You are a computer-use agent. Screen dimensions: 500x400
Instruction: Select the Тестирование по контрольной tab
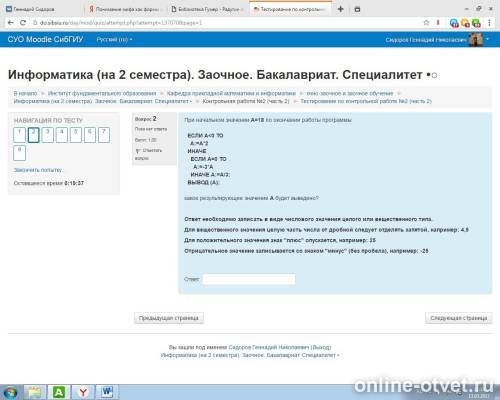coord(289,9)
